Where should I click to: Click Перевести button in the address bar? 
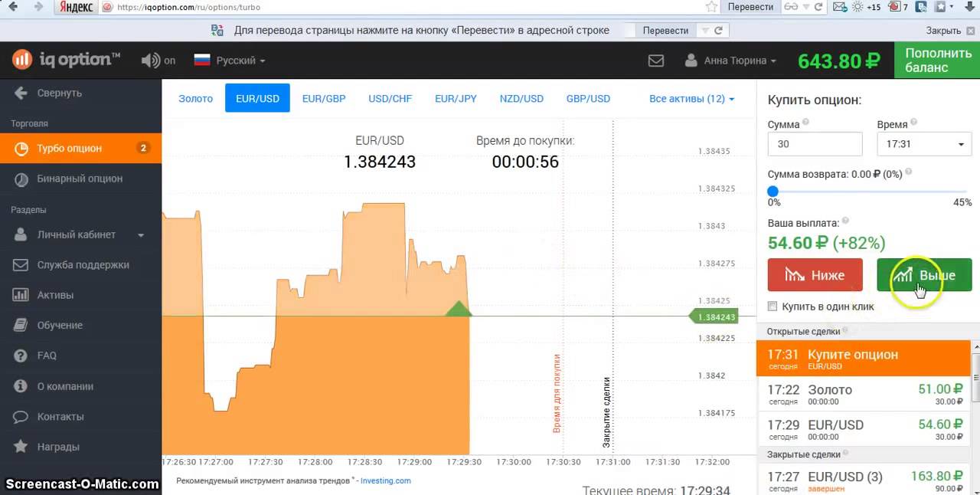click(x=750, y=7)
